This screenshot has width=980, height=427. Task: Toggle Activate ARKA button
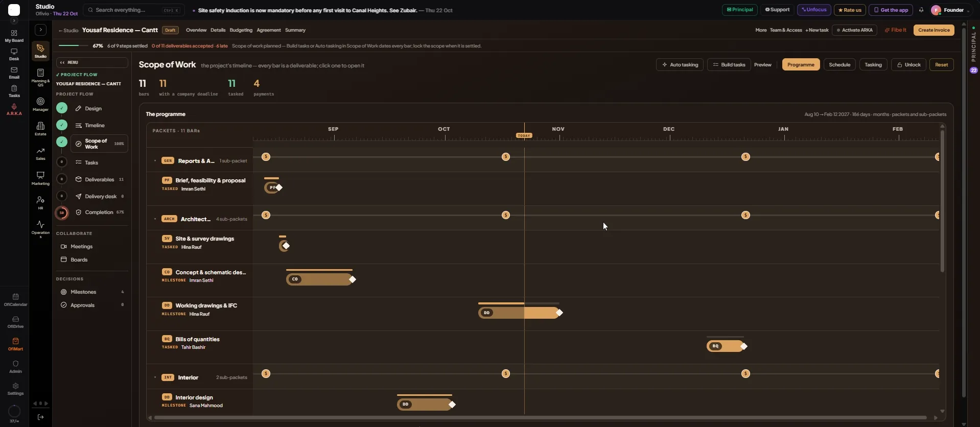[854, 30]
